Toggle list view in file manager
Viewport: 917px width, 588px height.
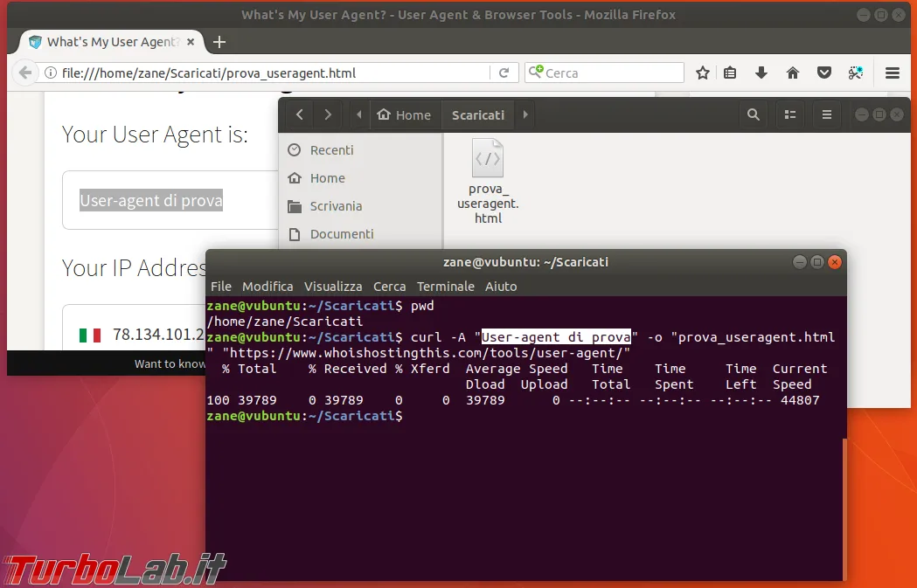pos(790,114)
